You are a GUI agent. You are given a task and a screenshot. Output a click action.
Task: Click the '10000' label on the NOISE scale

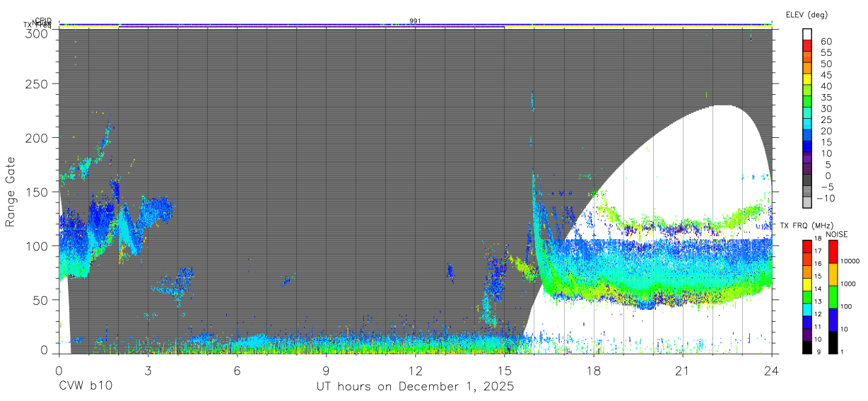[851, 261]
